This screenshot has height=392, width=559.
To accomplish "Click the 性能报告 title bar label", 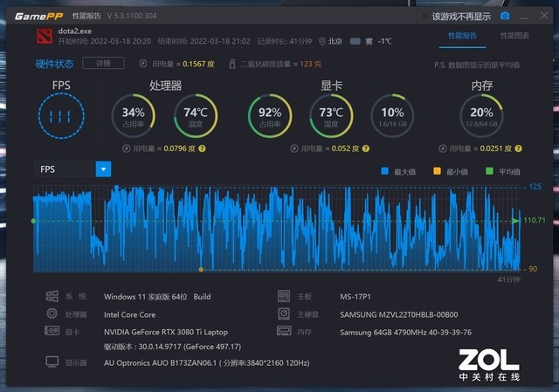I will tap(86, 16).
